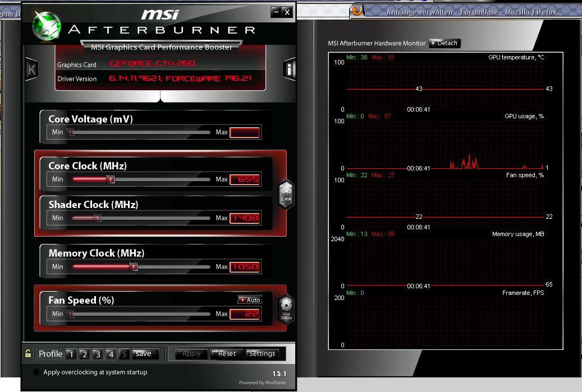
Task: Select profile slot 4
Action: click(x=111, y=354)
